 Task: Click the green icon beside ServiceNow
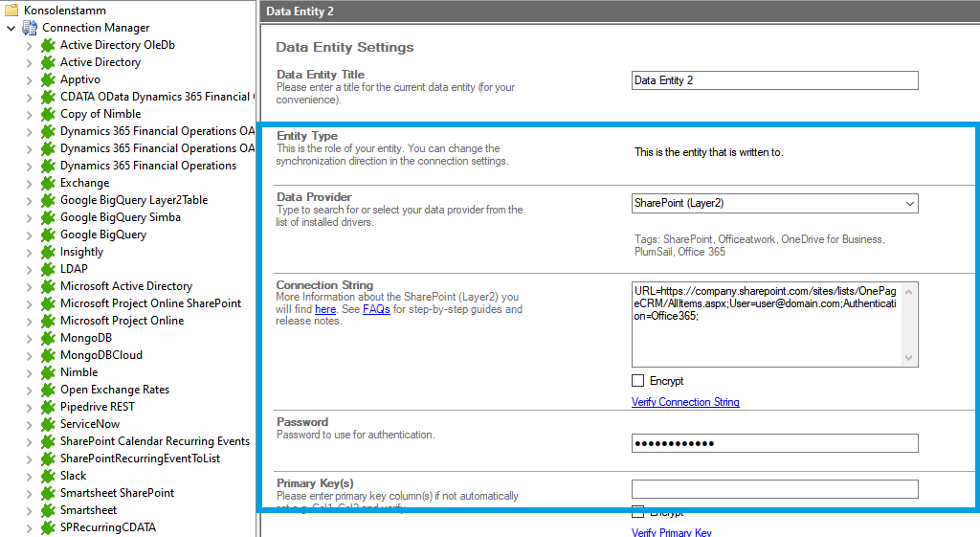[48, 424]
